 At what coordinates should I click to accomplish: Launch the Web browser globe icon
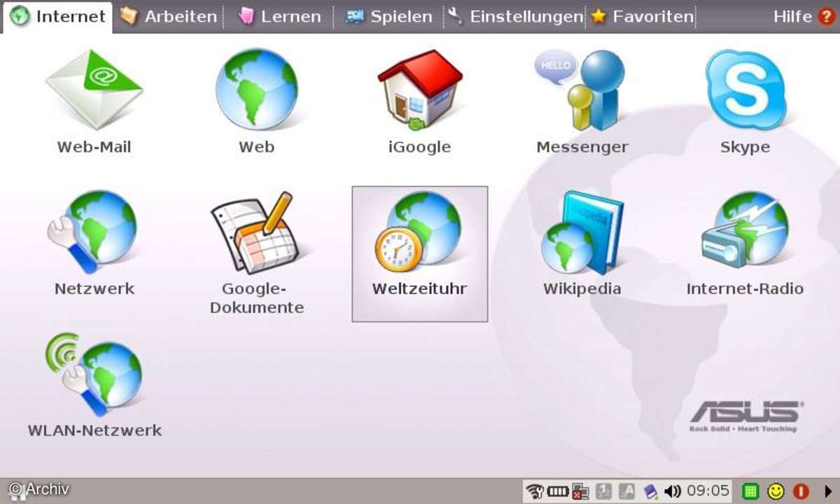tap(256, 101)
